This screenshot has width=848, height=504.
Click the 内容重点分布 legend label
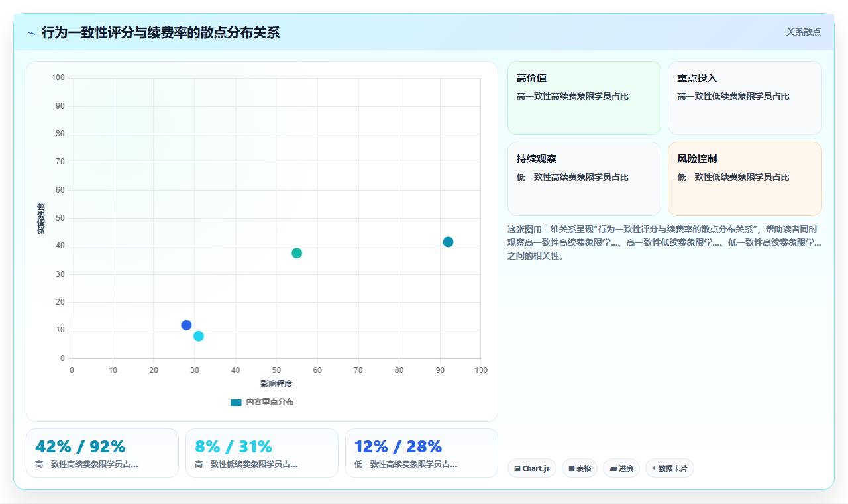point(270,402)
